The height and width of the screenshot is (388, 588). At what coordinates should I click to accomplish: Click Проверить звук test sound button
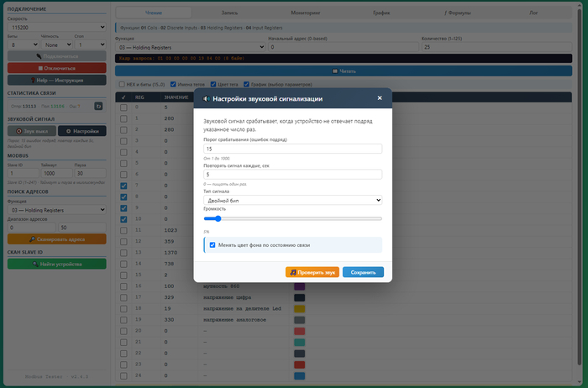pos(312,272)
